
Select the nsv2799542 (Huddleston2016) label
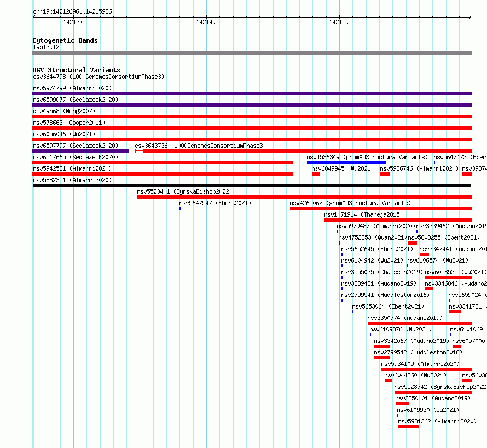[418, 352]
